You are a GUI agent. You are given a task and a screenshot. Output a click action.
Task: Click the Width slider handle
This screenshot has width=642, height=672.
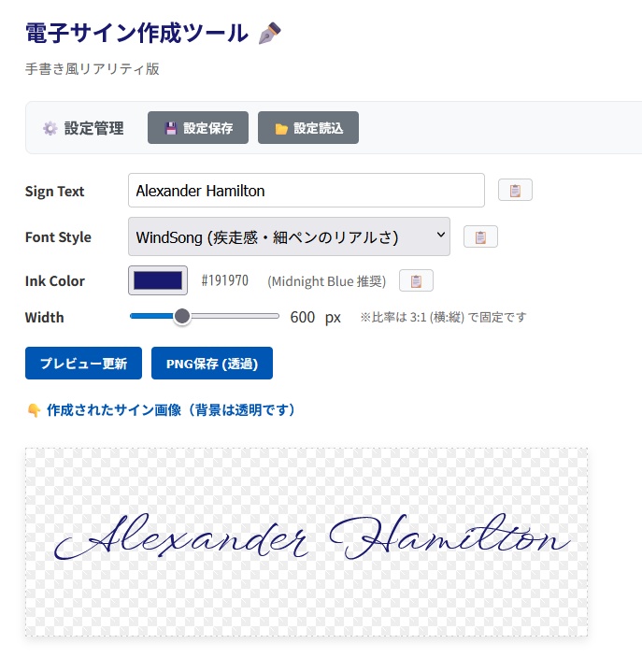pos(182,317)
